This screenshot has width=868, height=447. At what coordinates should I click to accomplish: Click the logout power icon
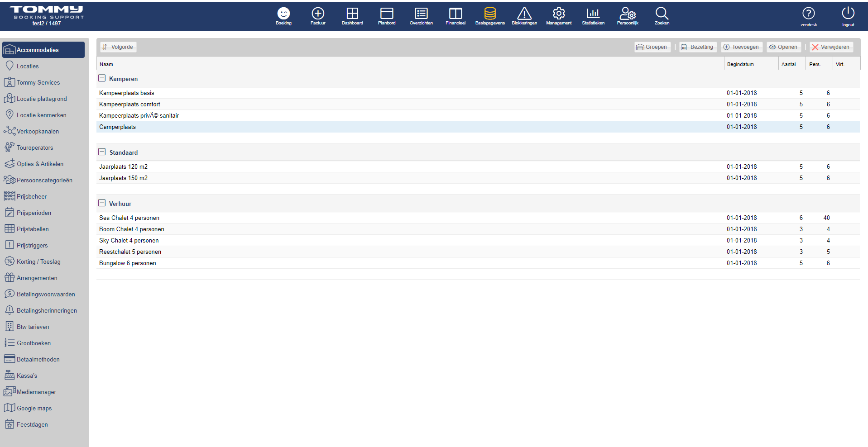click(848, 13)
